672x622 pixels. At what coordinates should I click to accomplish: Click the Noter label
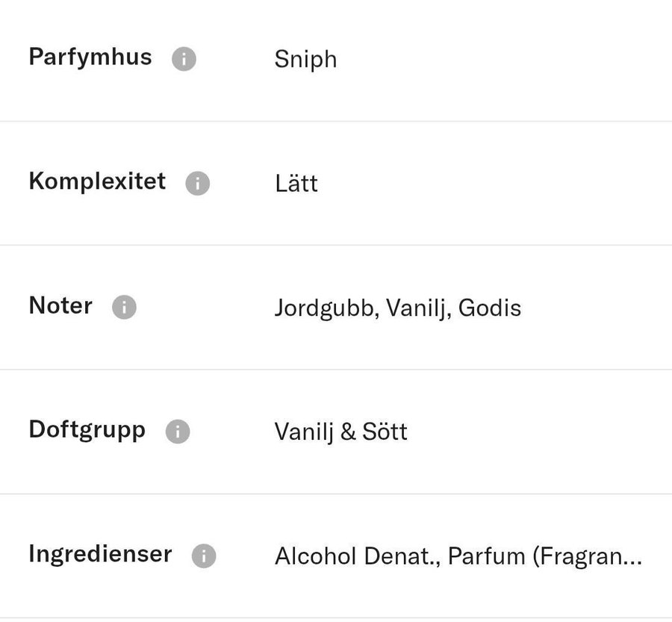tap(60, 305)
